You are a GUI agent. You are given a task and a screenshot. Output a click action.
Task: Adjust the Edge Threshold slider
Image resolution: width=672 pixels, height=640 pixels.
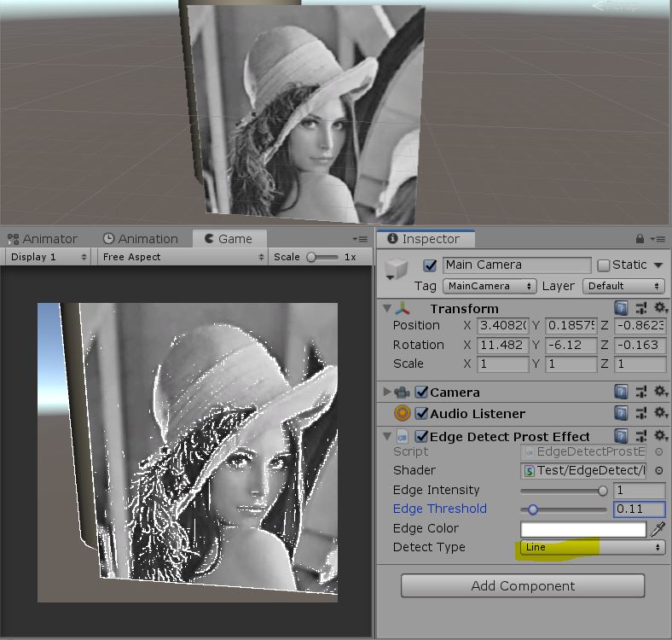click(564, 509)
